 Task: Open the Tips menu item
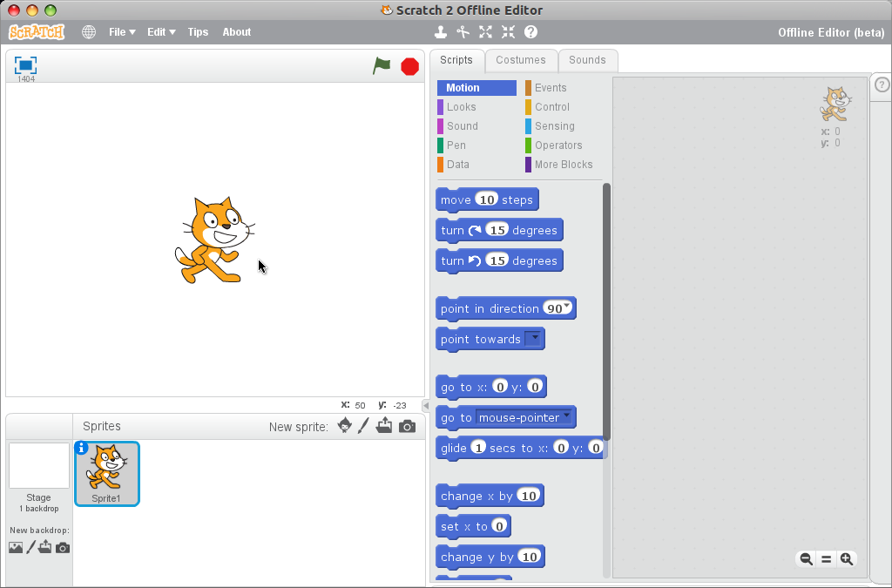(x=198, y=32)
